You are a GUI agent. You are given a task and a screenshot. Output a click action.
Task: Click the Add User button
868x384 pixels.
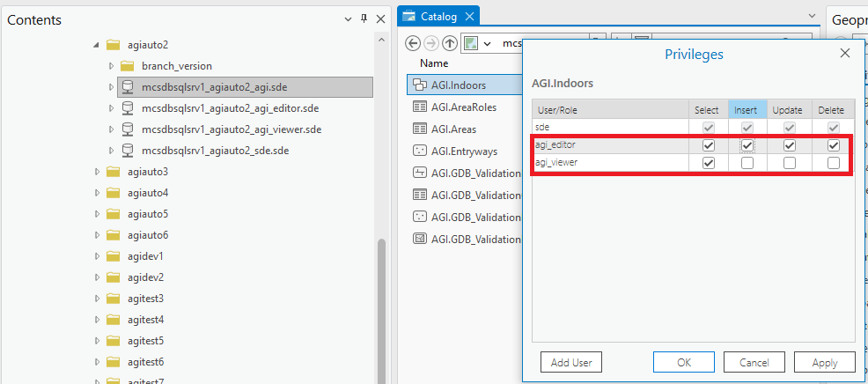570,362
